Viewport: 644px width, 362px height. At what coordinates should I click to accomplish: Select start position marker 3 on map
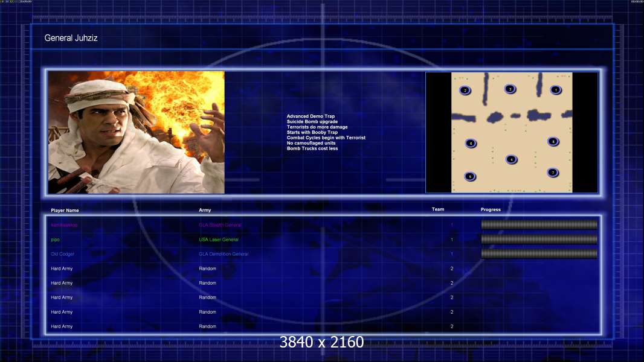(x=510, y=89)
